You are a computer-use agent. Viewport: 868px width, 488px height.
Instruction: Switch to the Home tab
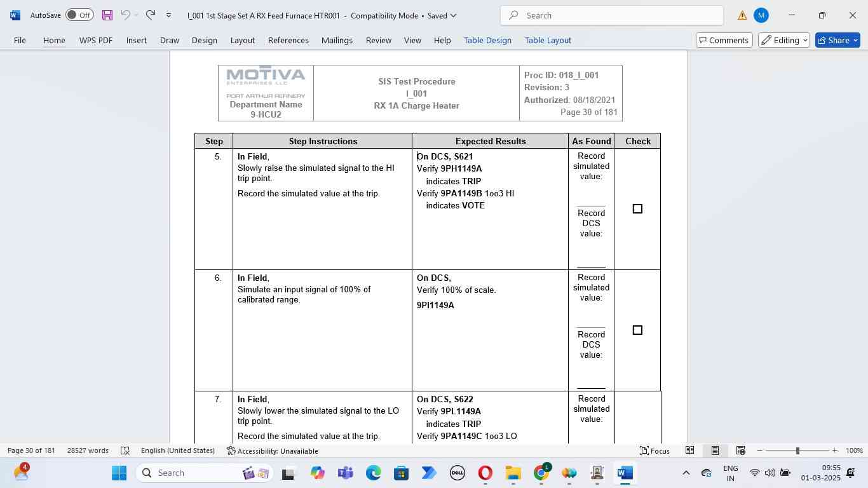tap(54, 40)
